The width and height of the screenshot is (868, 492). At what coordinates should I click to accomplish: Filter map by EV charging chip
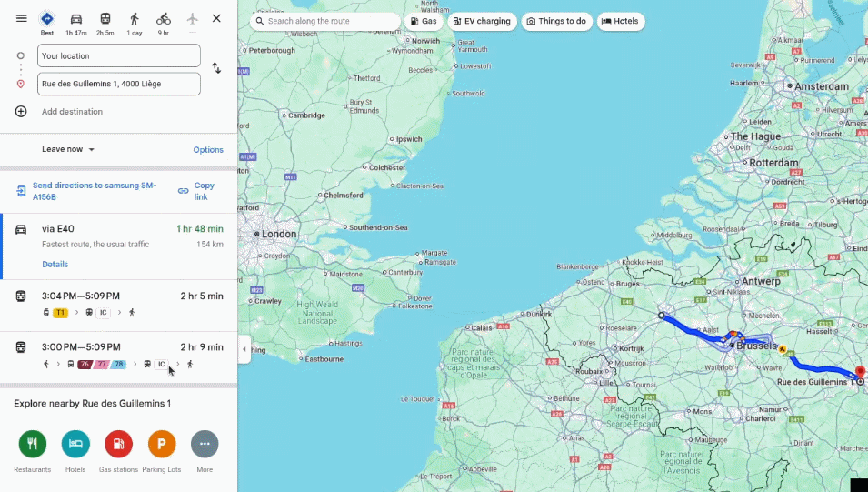pos(482,21)
